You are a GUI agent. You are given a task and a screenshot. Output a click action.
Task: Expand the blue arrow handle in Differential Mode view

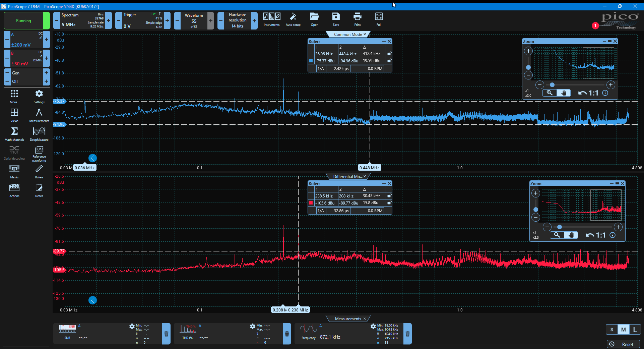[92, 300]
